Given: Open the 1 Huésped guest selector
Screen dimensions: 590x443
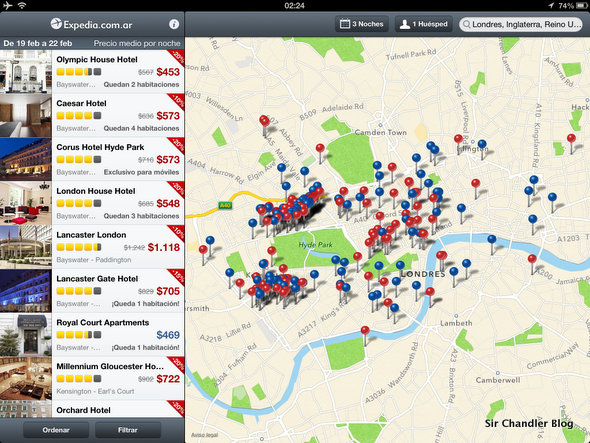Looking at the screenshot, I should (423, 24).
